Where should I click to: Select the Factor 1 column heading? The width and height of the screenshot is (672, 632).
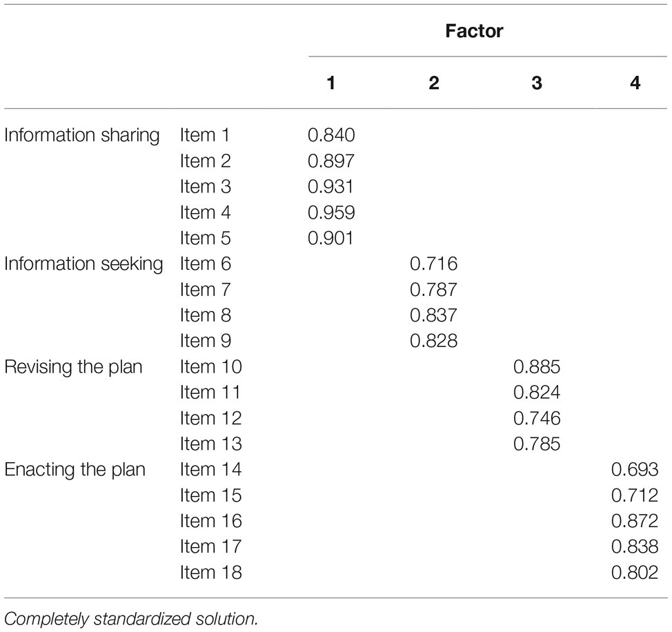(x=331, y=83)
